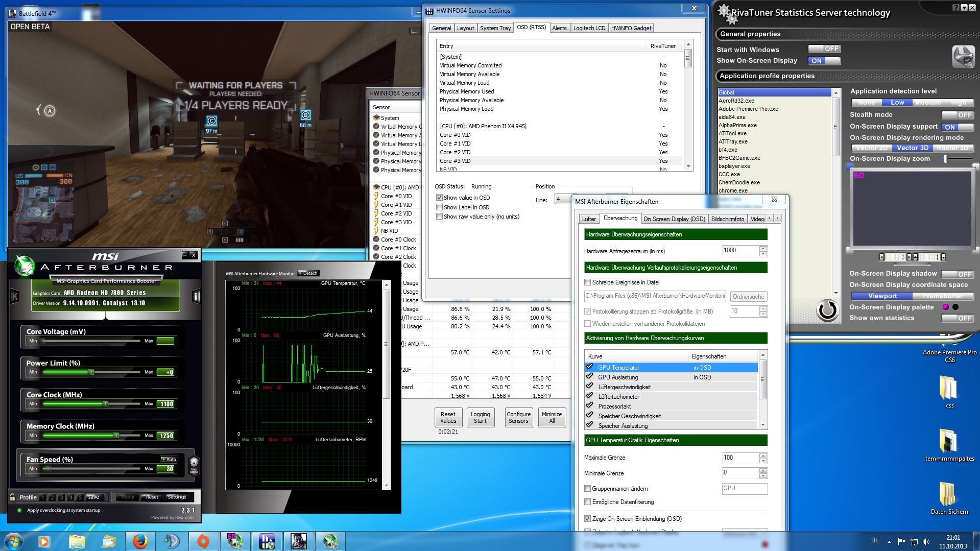Open the RivaTuner title bar dropdown arrow

point(964,8)
